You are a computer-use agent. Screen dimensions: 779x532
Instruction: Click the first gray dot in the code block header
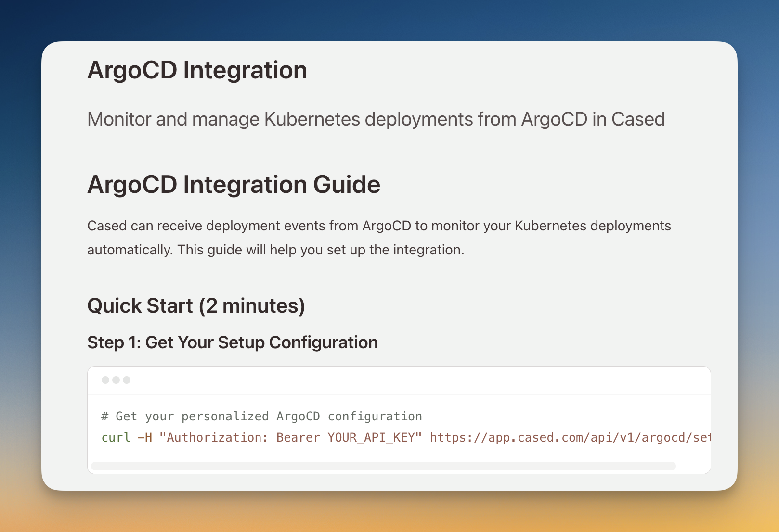coord(105,380)
